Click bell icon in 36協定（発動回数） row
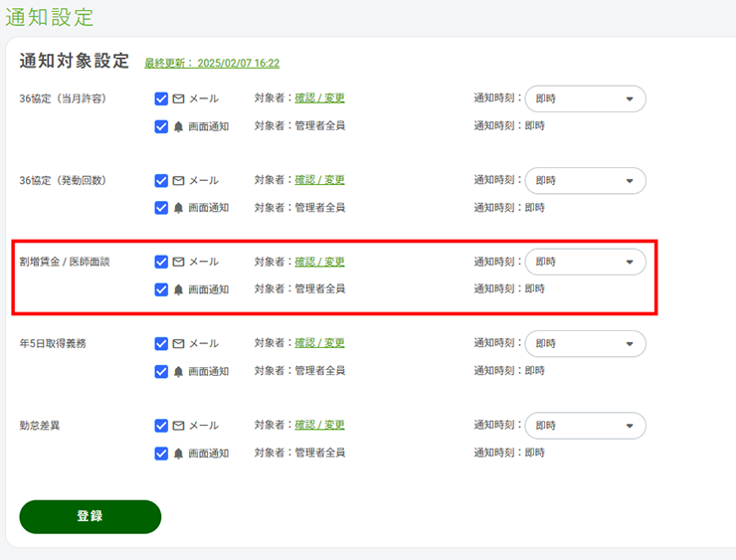Image resolution: width=736 pixels, height=560 pixels. pos(178,208)
